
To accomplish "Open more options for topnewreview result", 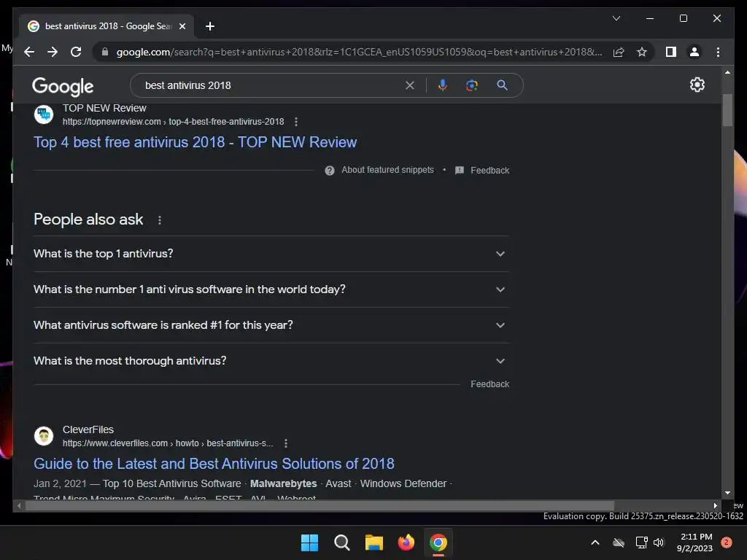I will click(296, 122).
